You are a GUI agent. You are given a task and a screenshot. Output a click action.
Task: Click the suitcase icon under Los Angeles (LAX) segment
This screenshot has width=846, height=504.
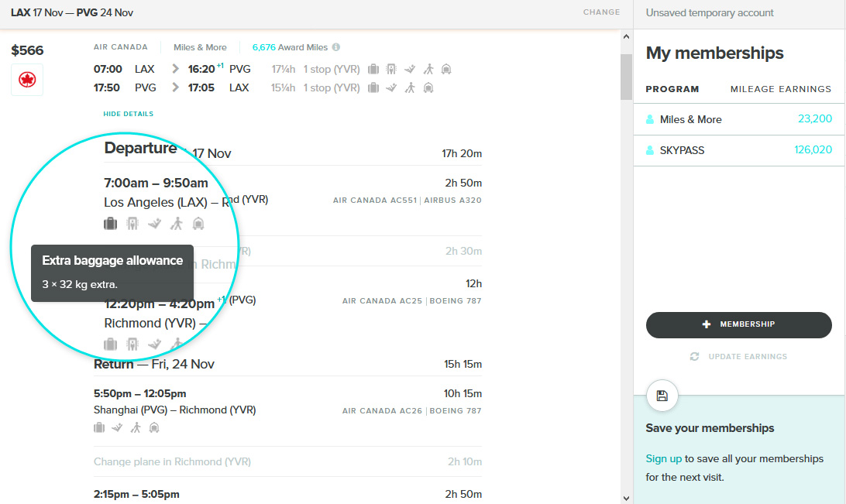pos(111,224)
